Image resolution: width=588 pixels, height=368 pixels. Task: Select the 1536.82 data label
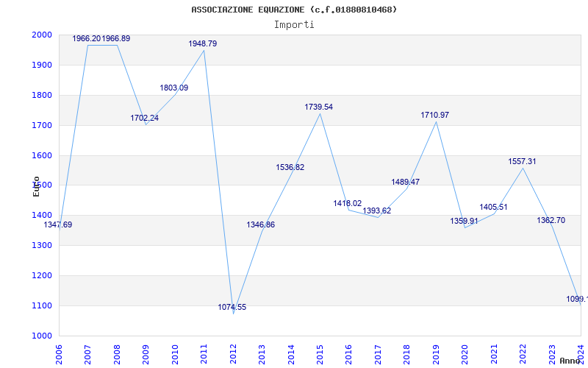point(290,168)
